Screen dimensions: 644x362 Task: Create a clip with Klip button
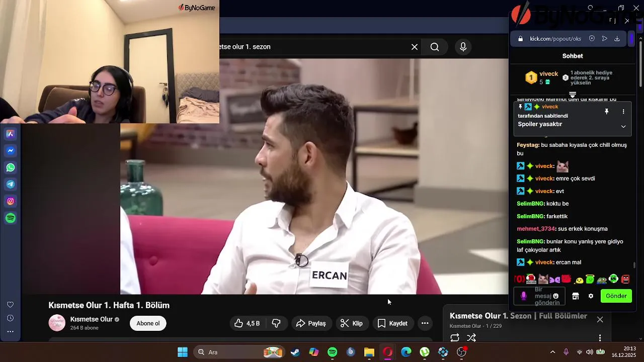351,323
